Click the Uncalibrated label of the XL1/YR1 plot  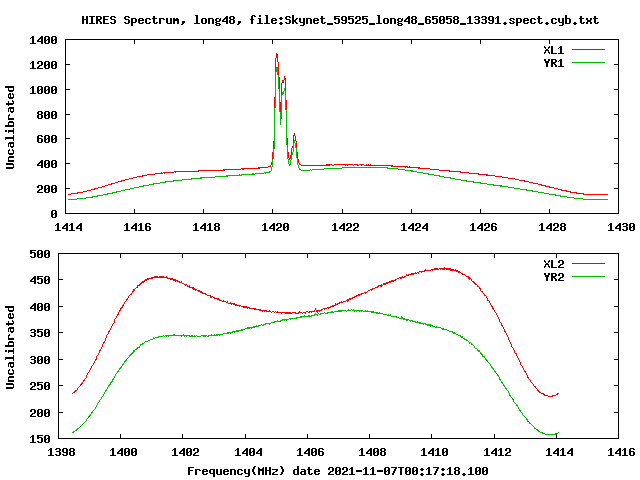tap(10, 127)
